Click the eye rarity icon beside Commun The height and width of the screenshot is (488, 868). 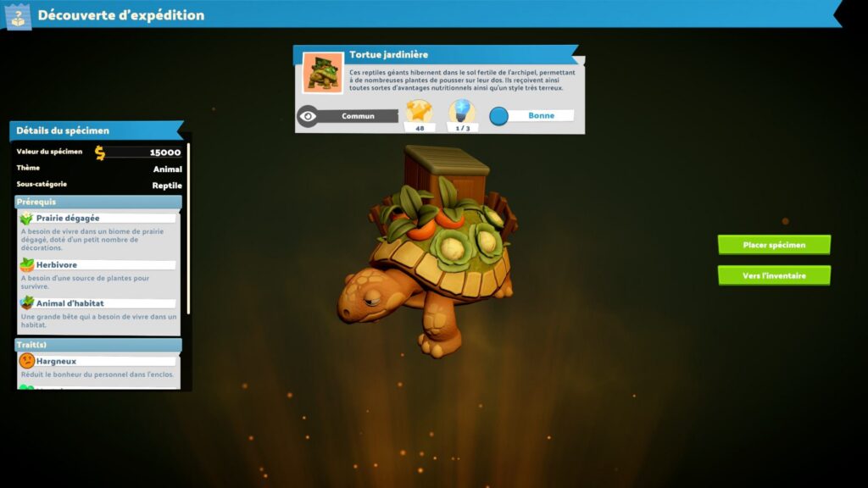point(308,116)
